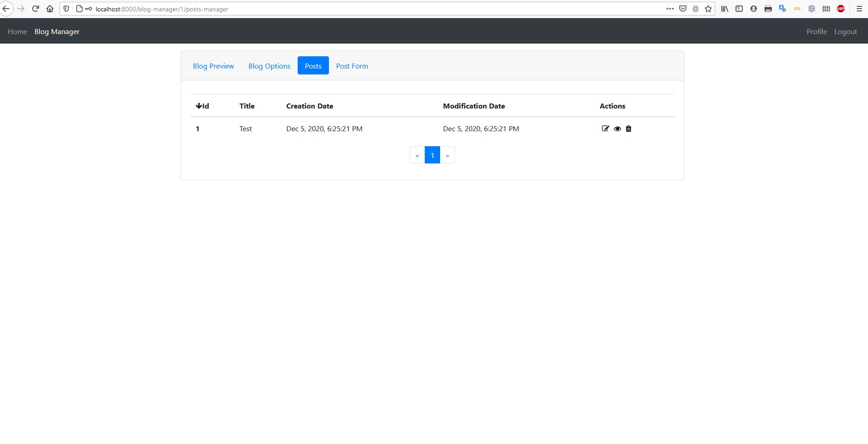The height and width of the screenshot is (444, 868).
Task: Select page 1 in pagination
Action: pyautogui.click(x=432, y=155)
